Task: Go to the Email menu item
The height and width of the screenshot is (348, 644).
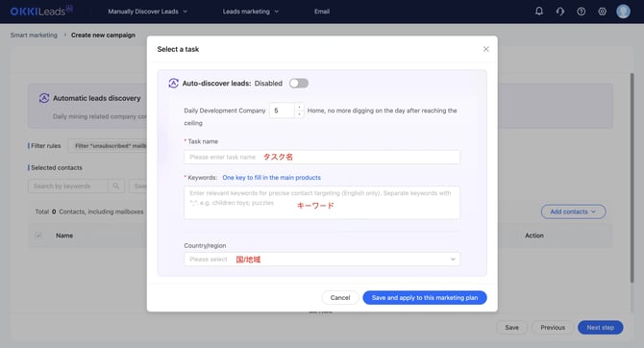Action: [322, 12]
